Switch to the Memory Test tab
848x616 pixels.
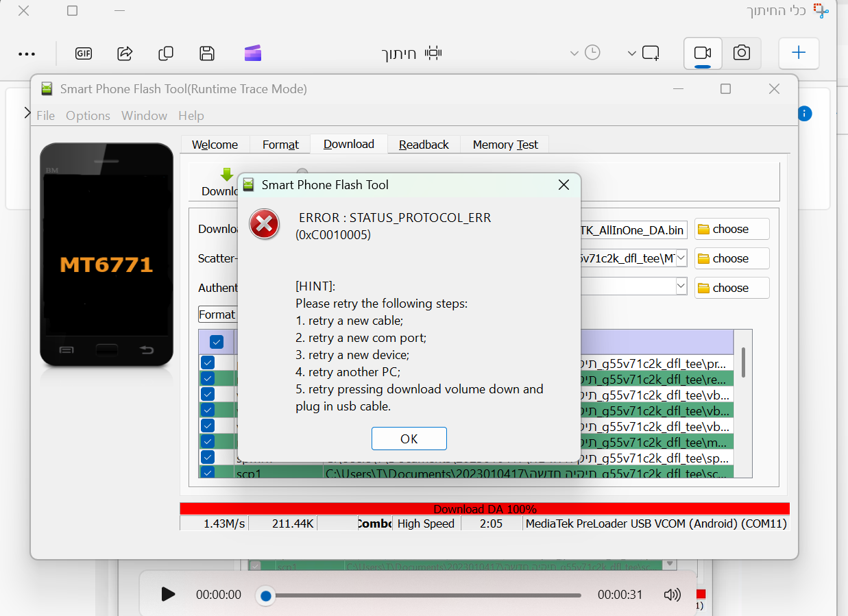505,145
